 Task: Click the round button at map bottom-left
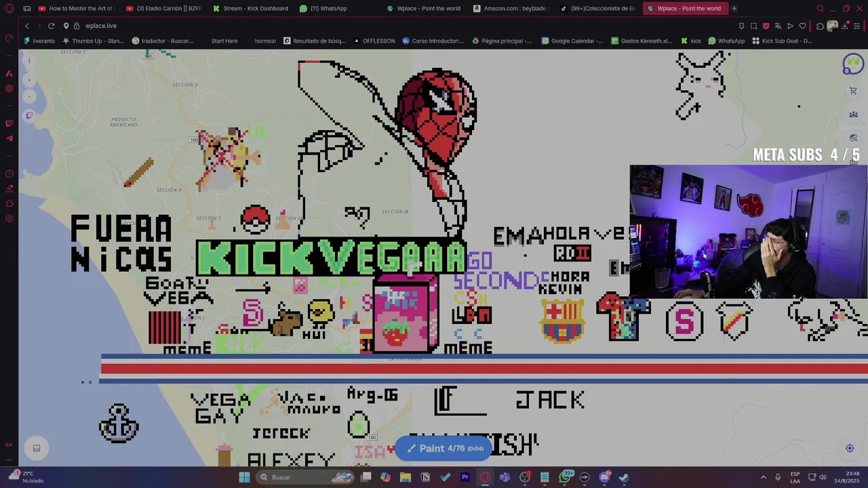click(37, 448)
